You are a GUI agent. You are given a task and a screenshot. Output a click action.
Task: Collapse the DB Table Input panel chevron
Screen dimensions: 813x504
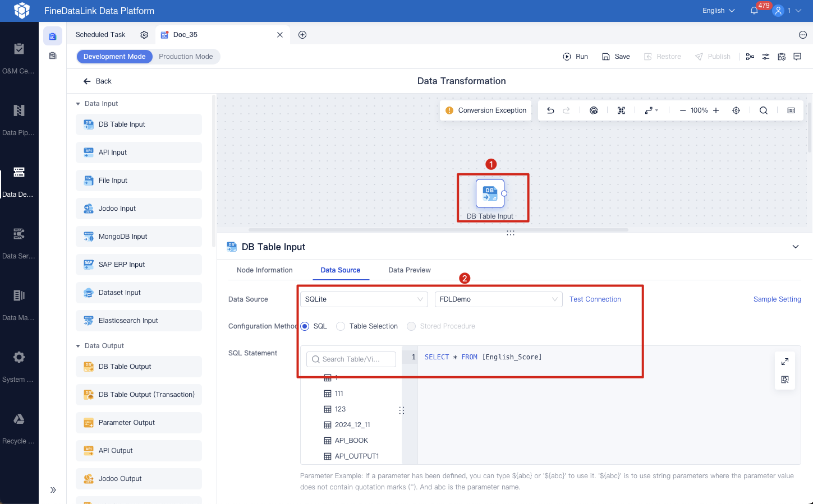coord(796,247)
